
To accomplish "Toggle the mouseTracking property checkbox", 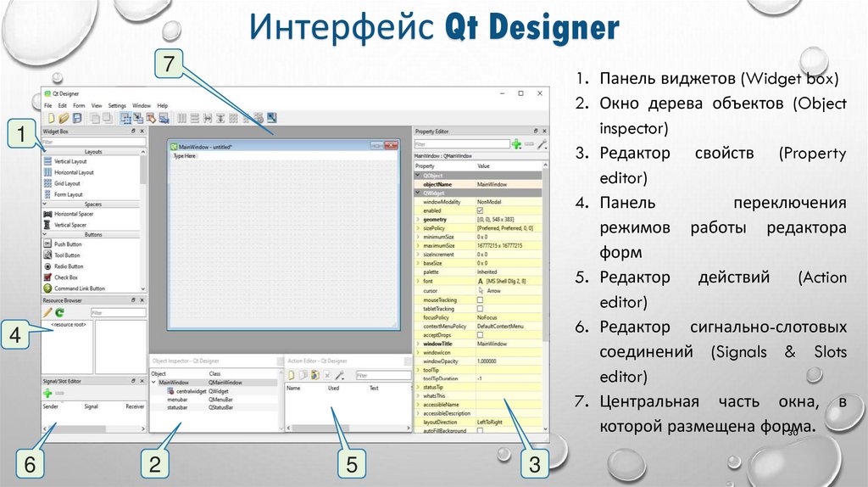I will click(x=480, y=299).
